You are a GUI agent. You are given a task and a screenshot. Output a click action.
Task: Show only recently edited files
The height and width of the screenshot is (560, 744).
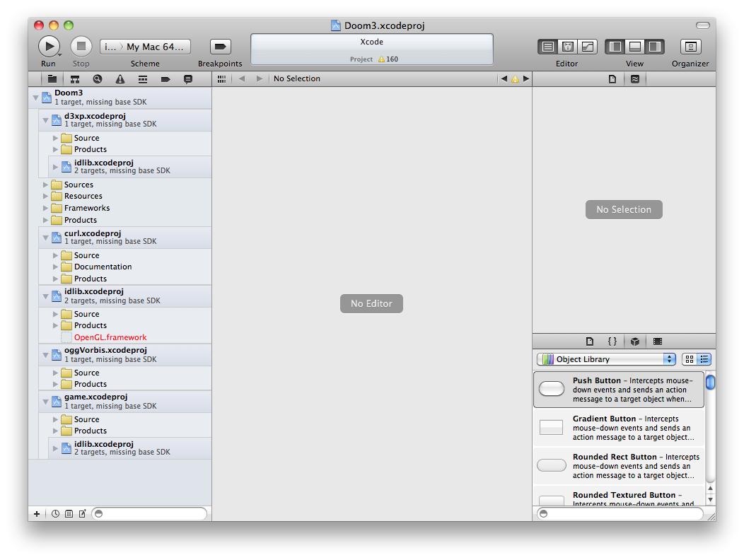[55, 513]
